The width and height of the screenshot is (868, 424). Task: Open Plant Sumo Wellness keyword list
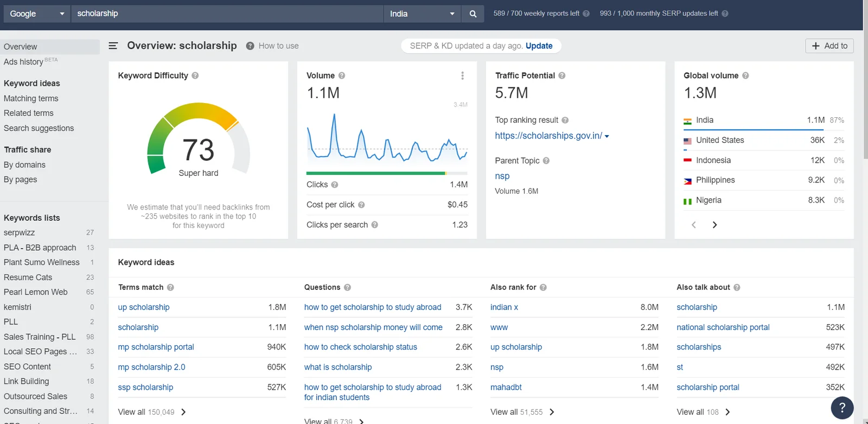pos(42,262)
